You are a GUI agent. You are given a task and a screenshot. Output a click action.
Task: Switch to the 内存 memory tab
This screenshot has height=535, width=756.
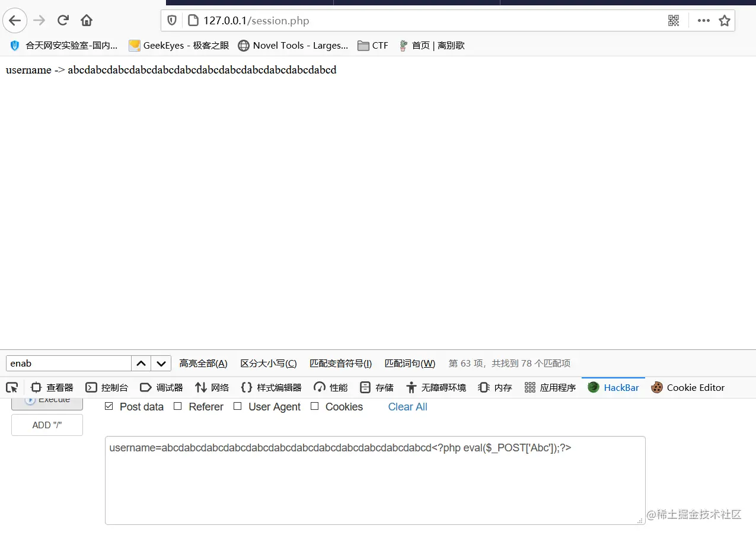point(495,387)
